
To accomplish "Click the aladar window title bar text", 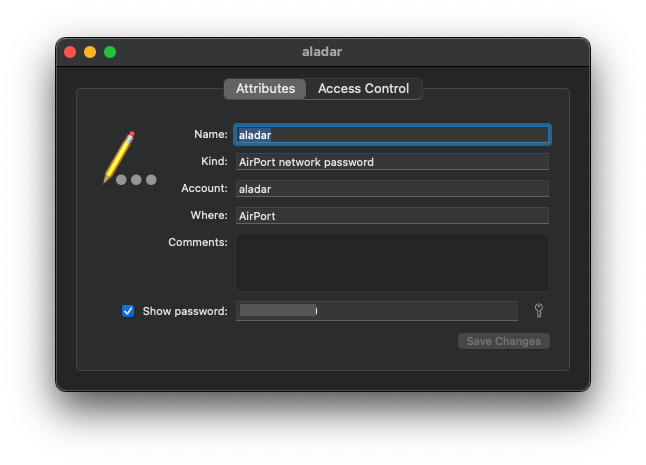I will pyautogui.click(x=322, y=52).
